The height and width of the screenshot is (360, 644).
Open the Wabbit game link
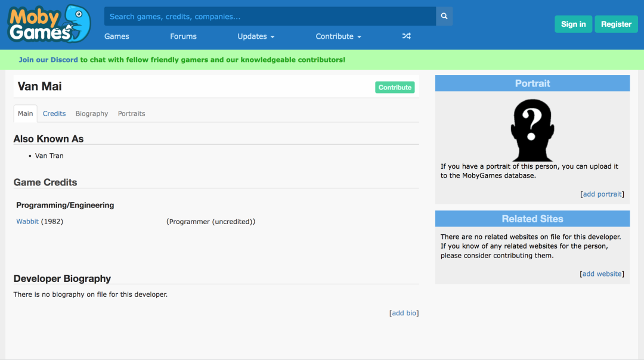[27, 221]
